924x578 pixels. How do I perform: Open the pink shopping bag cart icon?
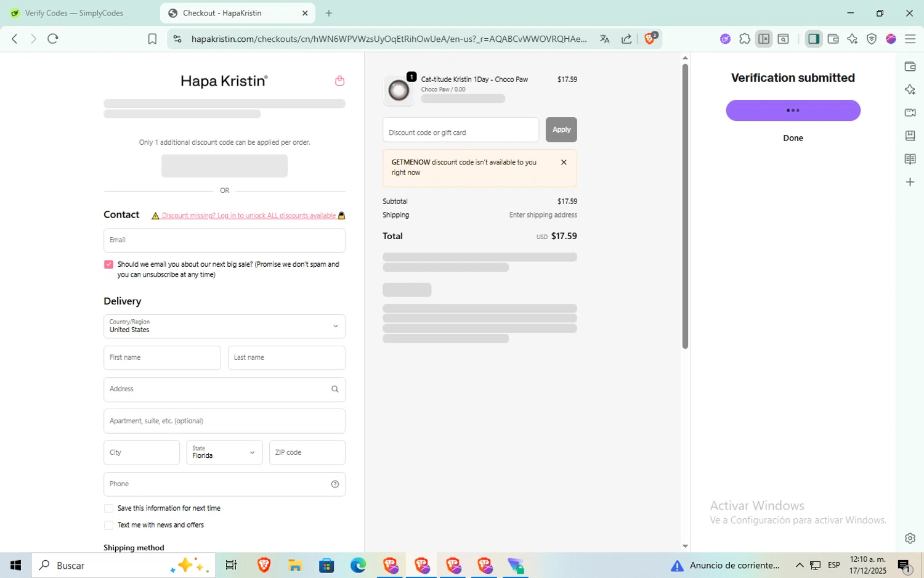point(339,81)
